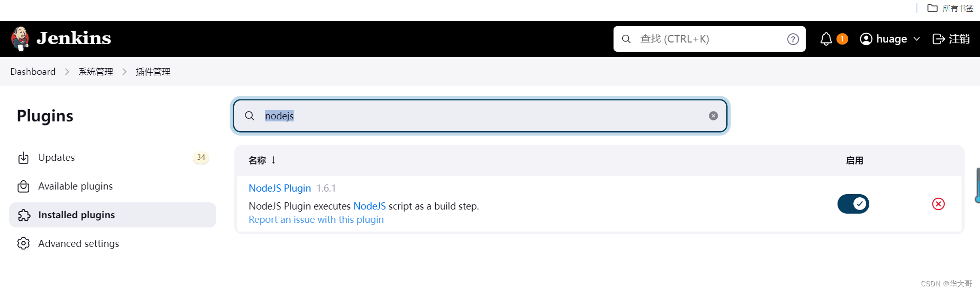This screenshot has width=980, height=292.
Task: Click the 系统管理 breadcrumb
Action: point(96,72)
